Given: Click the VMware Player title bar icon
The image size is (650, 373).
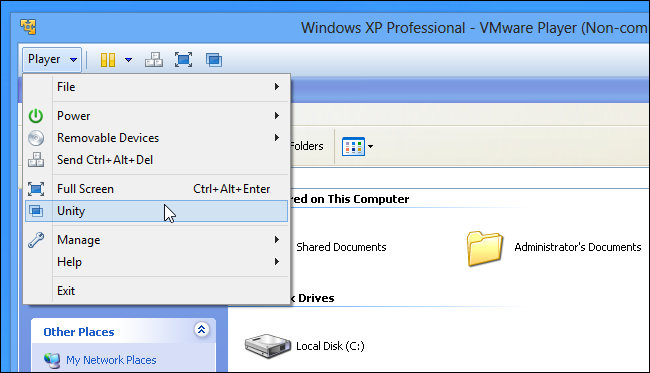Looking at the screenshot, I should [28, 27].
